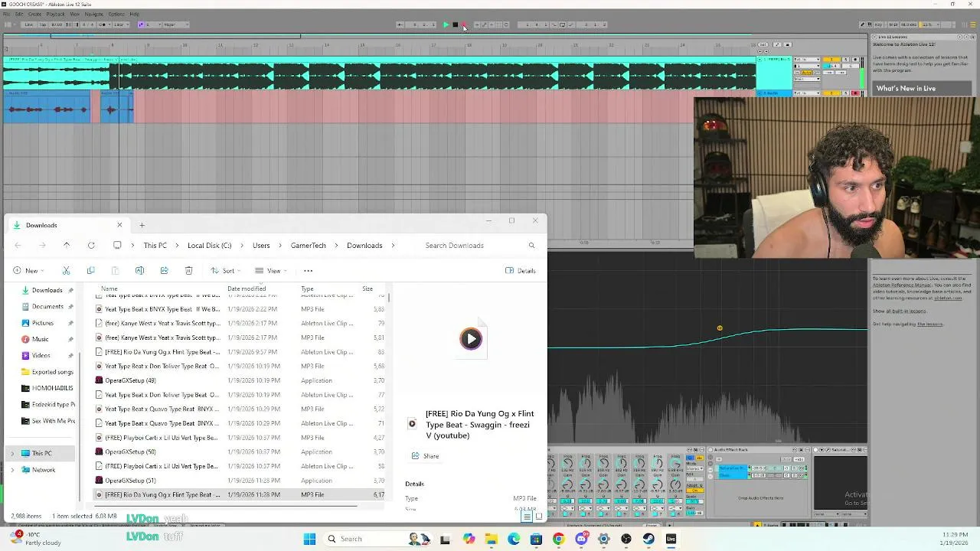
Task: Select the OperaGXSetup (49) file row
Action: tap(240, 380)
